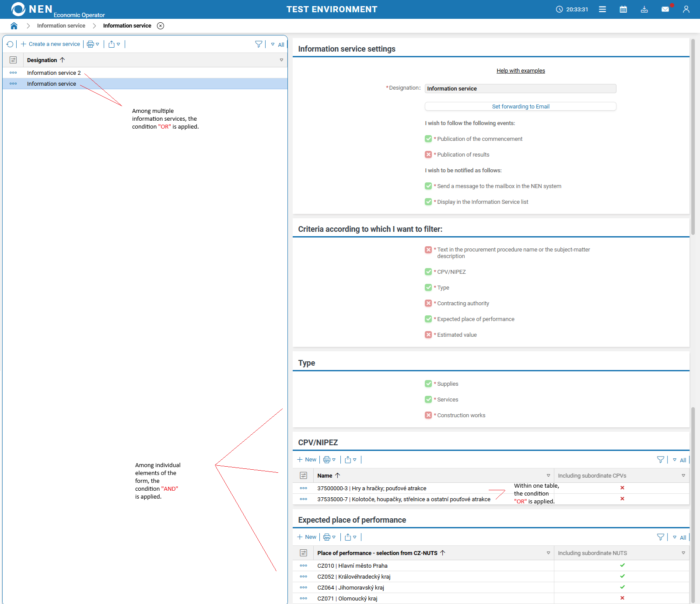
Task: Toggle the Publication of results checkbox
Action: pyautogui.click(x=428, y=154)
